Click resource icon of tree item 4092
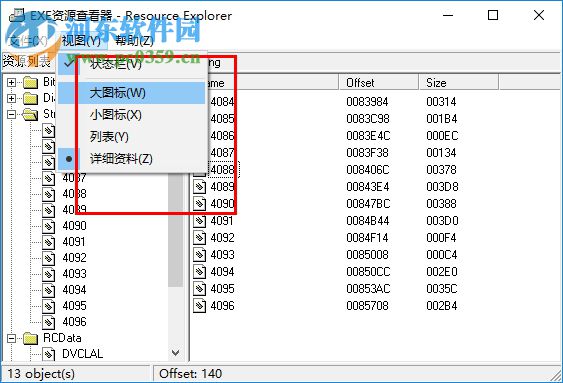 [48, 258]
